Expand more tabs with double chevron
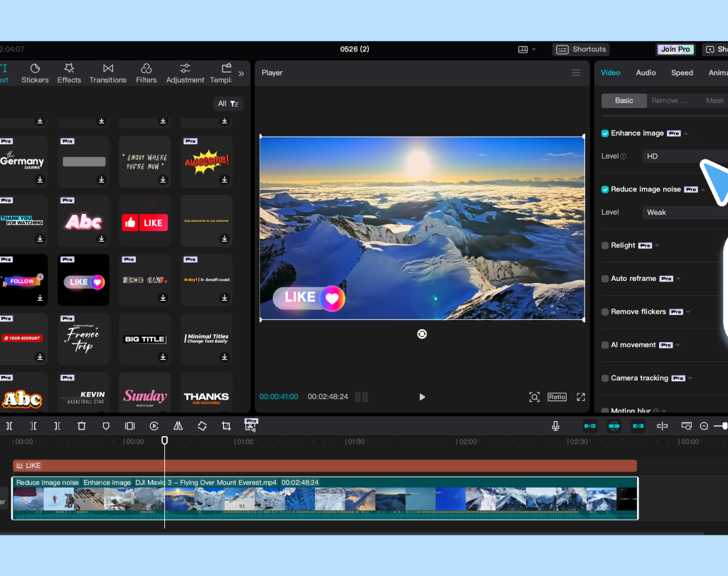Viewport: 728px width, 576px height. pyautogui.click(x=241, y=73)
